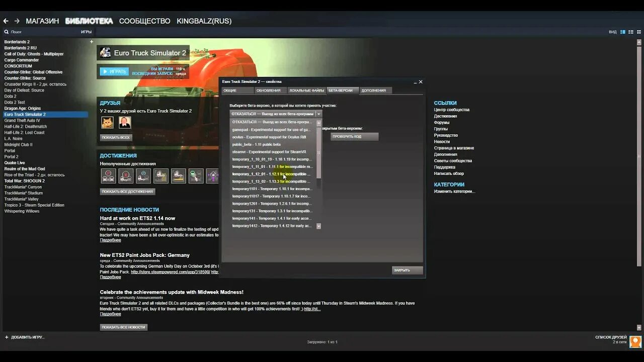The image size is (644, 362).
Task: Open Страница в магазине link
Action: click(x=454, y=148)
